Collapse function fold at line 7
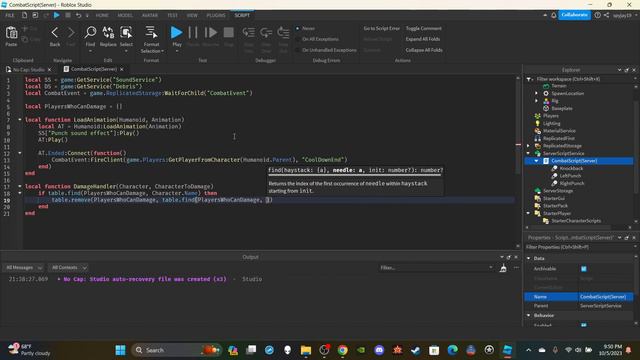640x360 pixels. click(20, 120)
